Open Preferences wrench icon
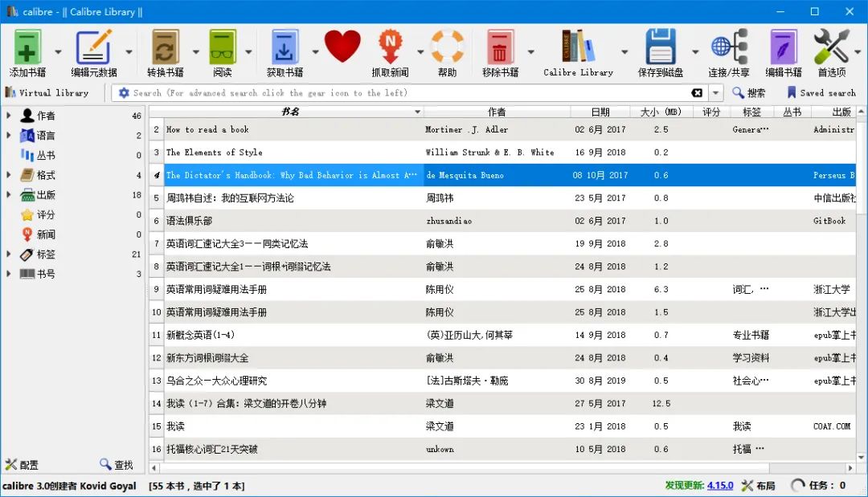Screen dimensions: 868x497 tap(832, 47)
